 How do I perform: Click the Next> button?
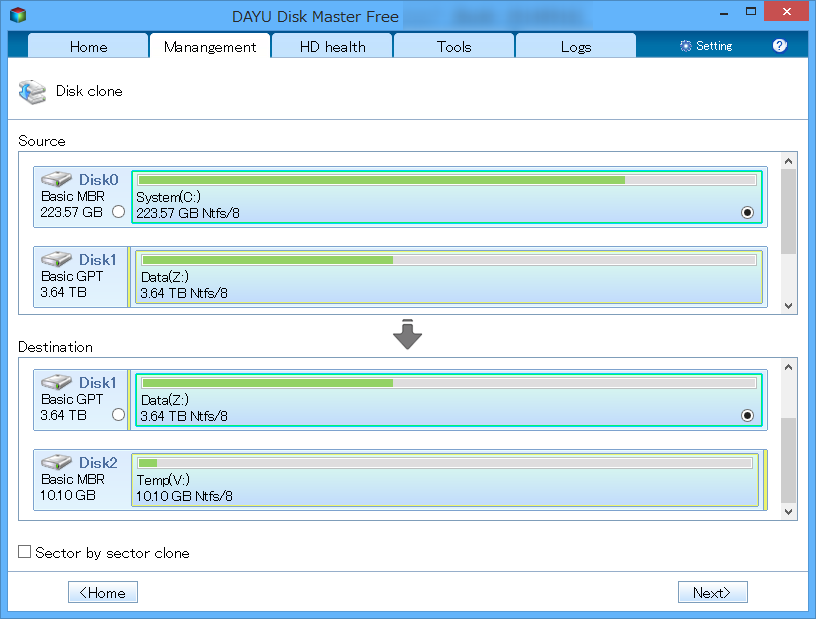point(712,592)
